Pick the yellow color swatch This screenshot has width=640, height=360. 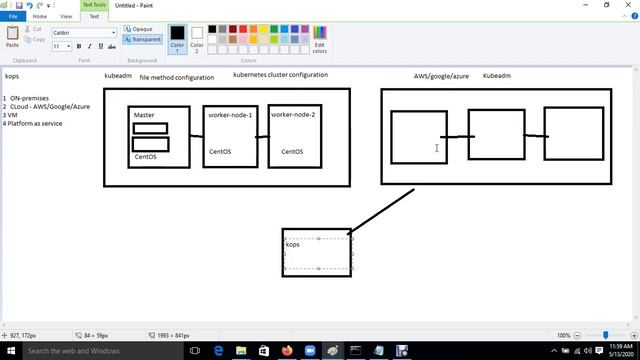(264, 29)
